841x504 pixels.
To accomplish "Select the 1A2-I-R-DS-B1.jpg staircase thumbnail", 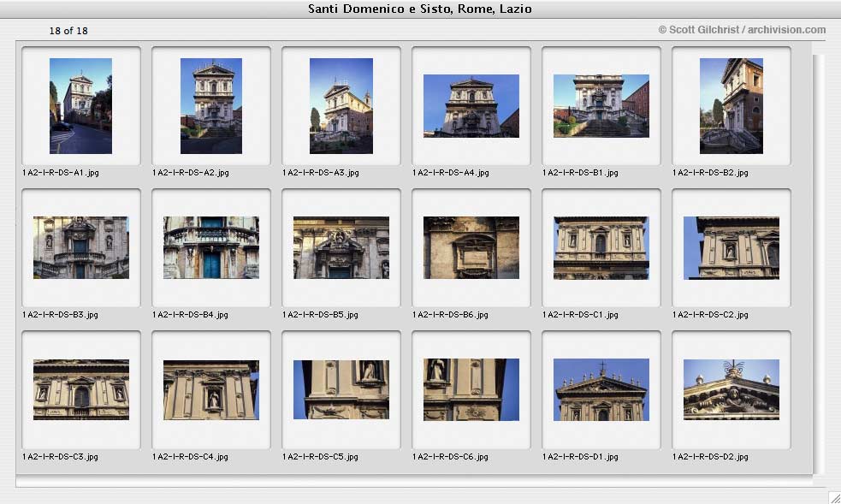I will 601,106.
